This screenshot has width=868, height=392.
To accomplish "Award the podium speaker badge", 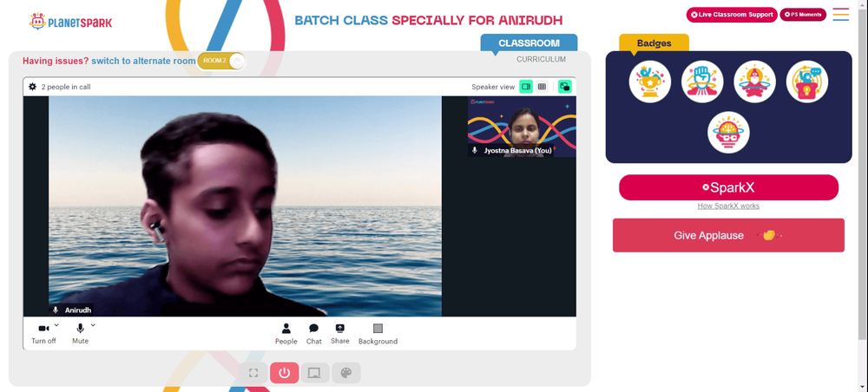I will [807, 82].
